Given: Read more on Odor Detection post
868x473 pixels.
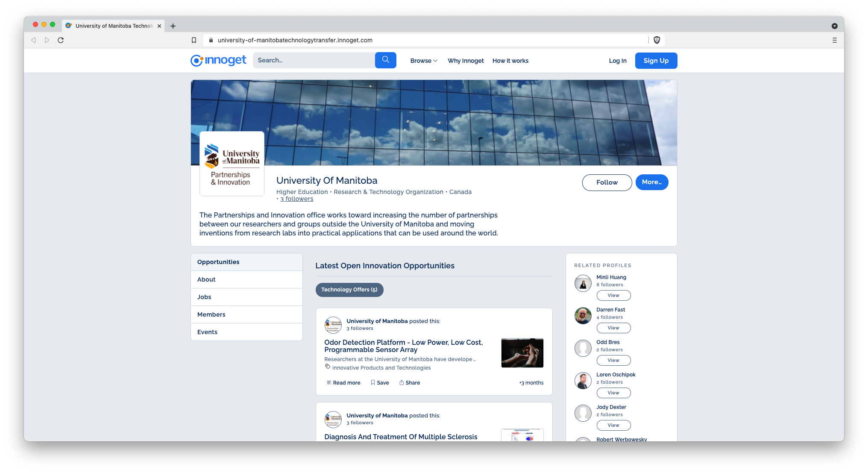Looking at the screenshot, I should click(x=343, y=383).
